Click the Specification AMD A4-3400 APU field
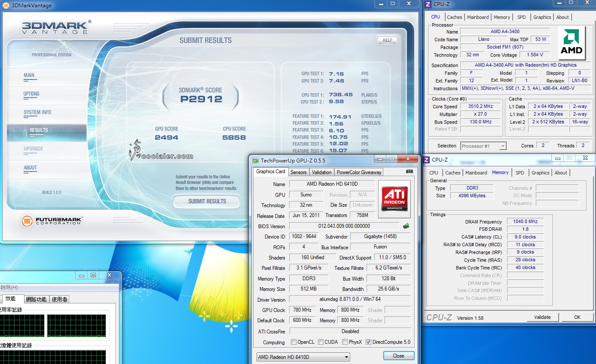The image size is (596, 364). click(x=526, y=65)
